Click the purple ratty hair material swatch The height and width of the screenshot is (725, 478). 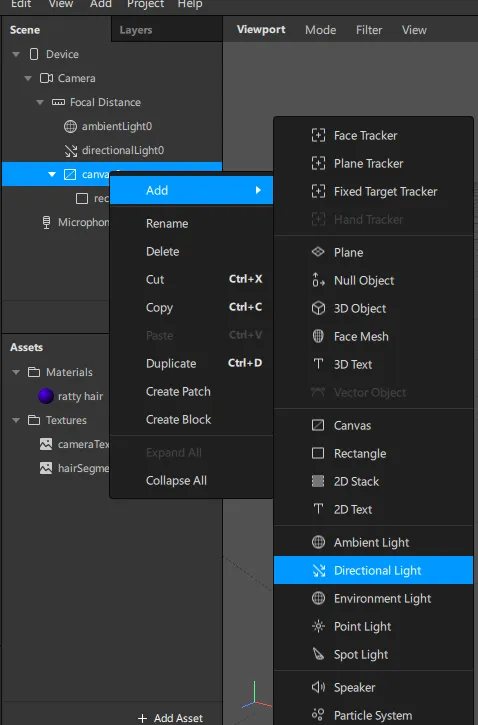coord(45,396)
